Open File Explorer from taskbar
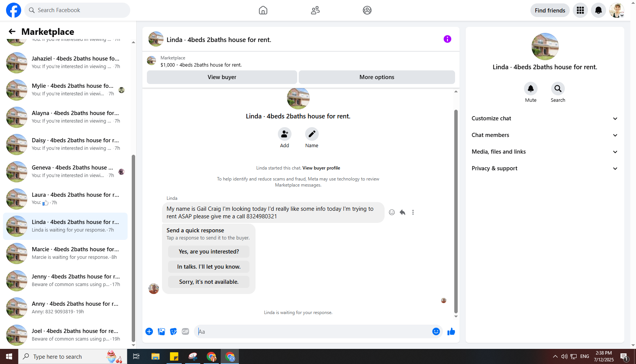Viewport: 636px width, 364px height. coord(156,356)
